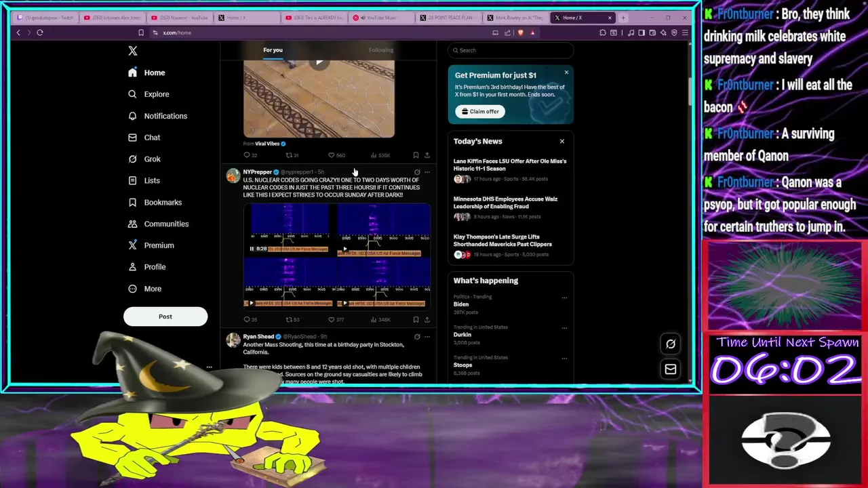
Task: Click the X logo in the sidebar
Action: pos(133,51)
